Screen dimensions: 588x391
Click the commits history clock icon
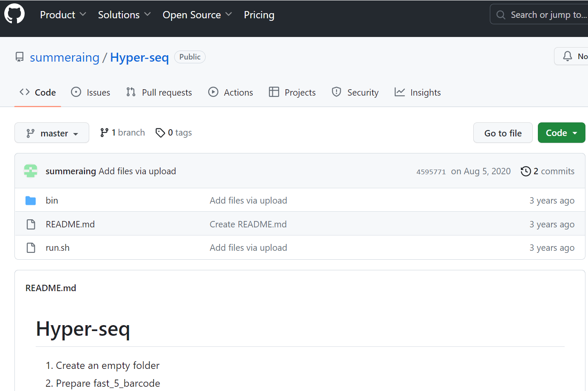point(526,171)
